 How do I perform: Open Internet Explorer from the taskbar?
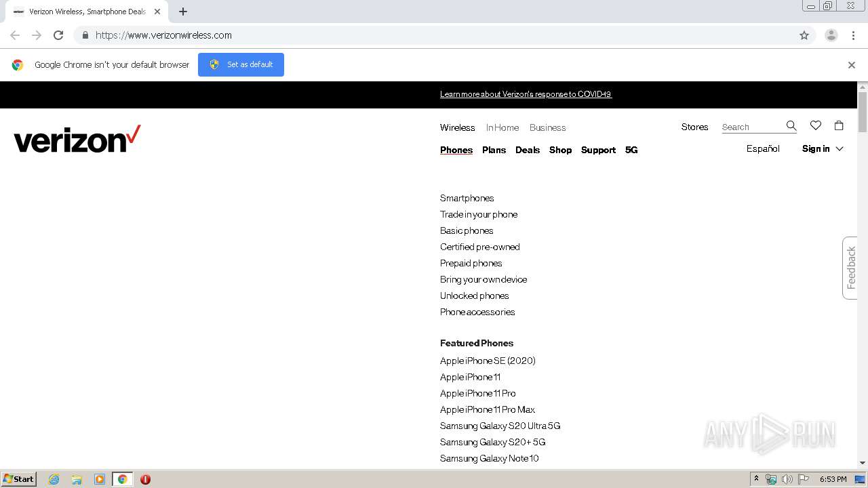(x=54, y=479)
